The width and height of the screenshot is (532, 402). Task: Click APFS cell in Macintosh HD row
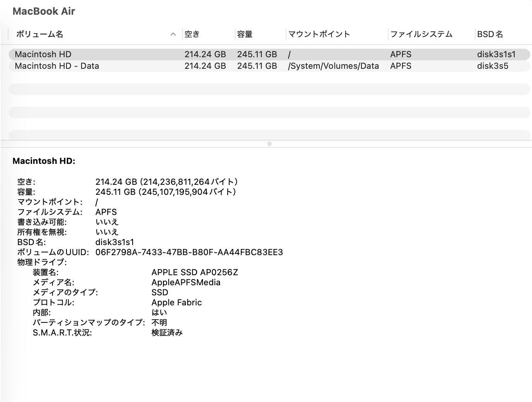(x=401, y=55)
